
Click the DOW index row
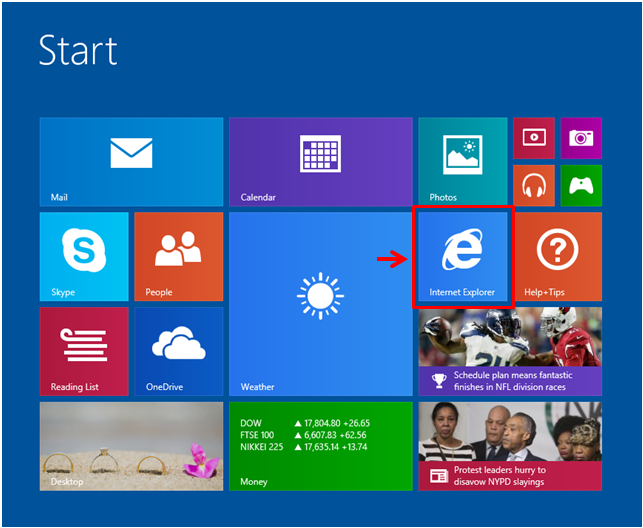(x=305, y=423)
